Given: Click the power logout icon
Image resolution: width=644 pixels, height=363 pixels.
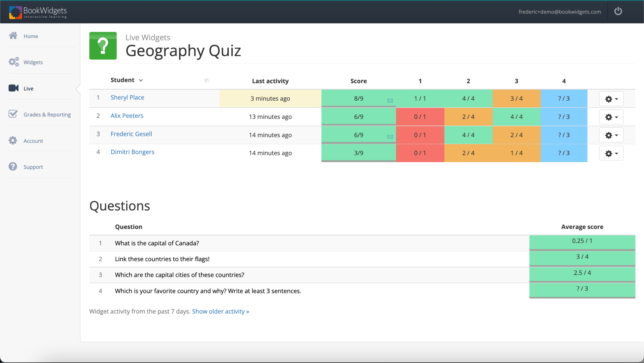Looking at the screenshot, I should (x=618, y=11).
